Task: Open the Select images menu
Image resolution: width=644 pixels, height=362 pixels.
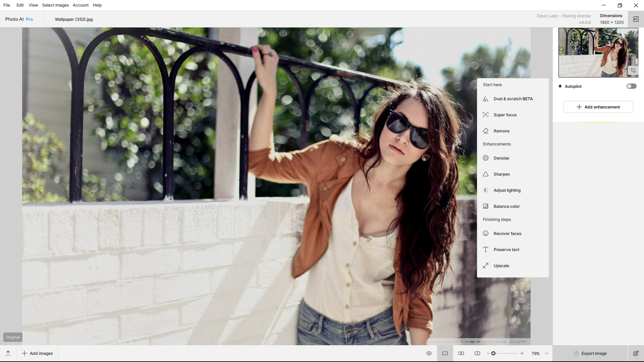Action: [x=55, y=5]
